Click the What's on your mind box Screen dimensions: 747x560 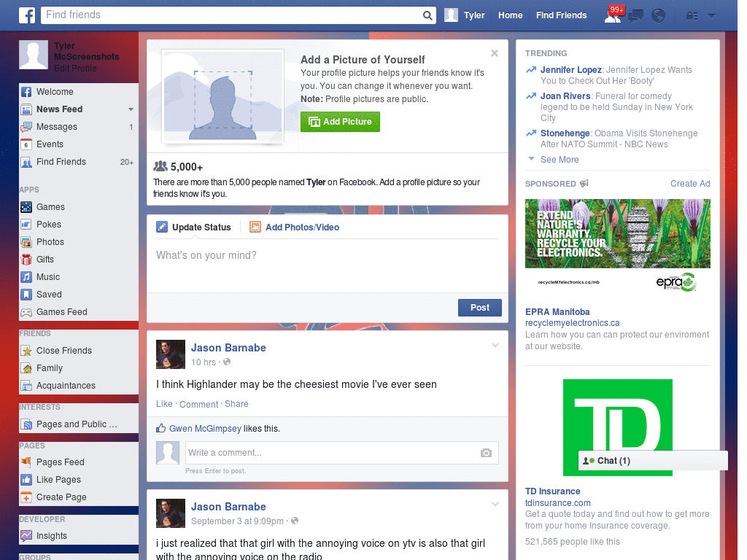(x=328, y=264)
